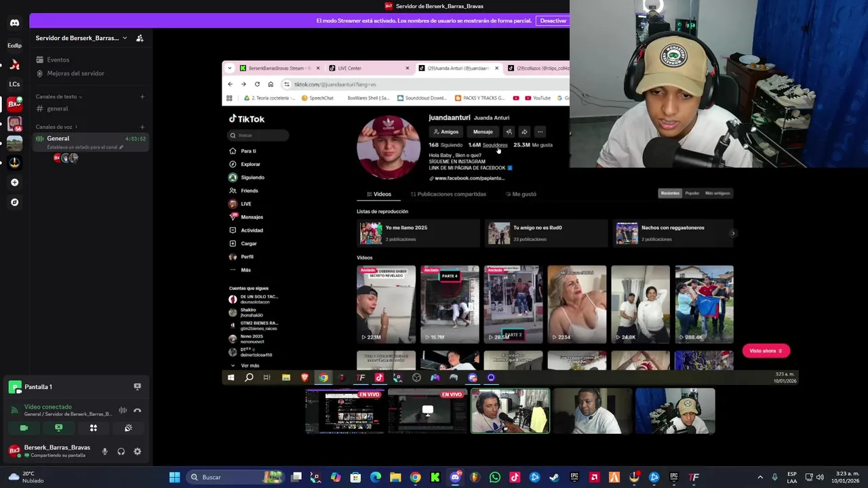868x488 pixels.
Task: Switch to Publicaciones compartidas tab
Action: coord(448,194)
